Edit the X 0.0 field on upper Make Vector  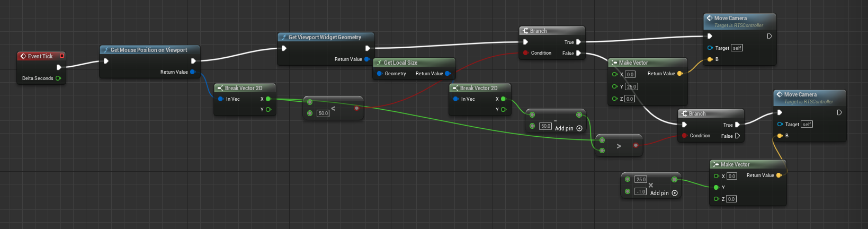[630, 74]
